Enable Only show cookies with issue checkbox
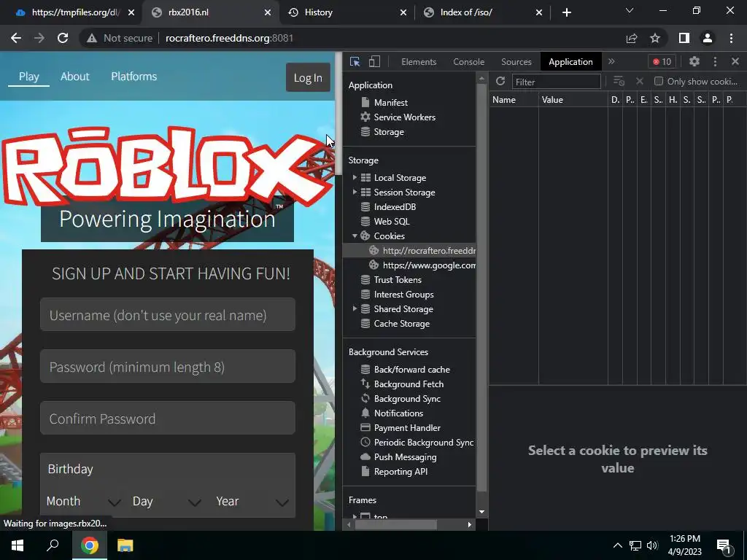 659,82
